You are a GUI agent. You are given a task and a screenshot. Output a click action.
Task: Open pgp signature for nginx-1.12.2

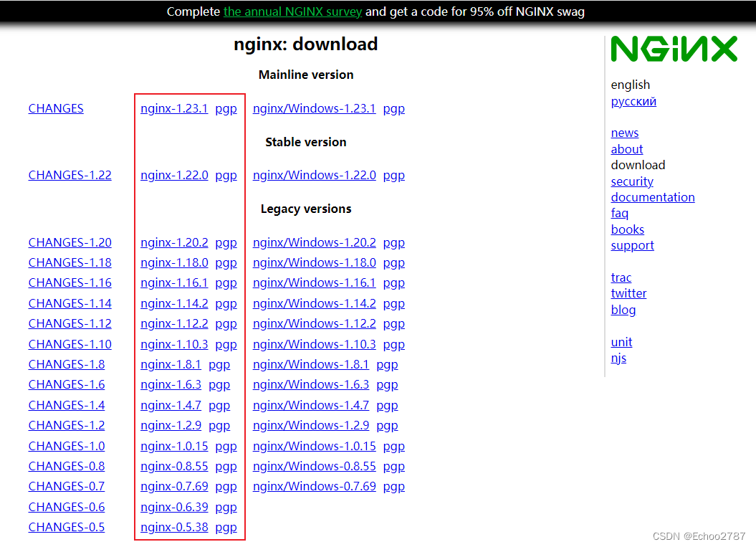pos(226,323)
